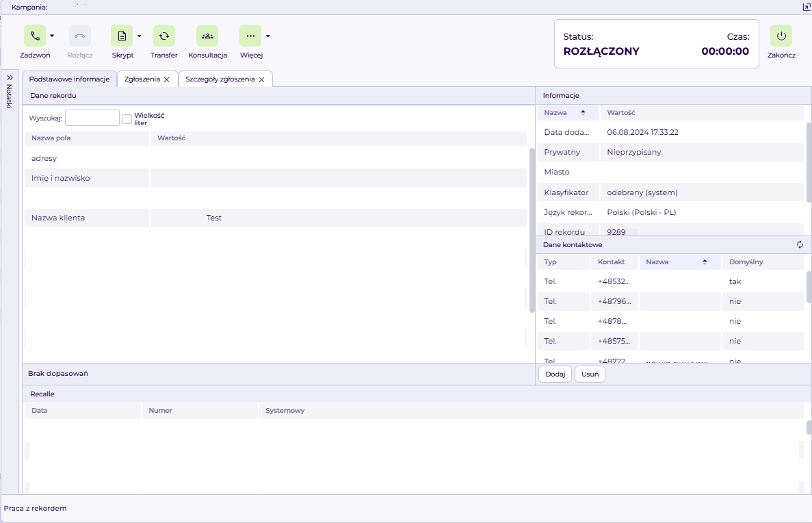
Task: Close the Zgłoszenia tab
Action: [167, 80]
